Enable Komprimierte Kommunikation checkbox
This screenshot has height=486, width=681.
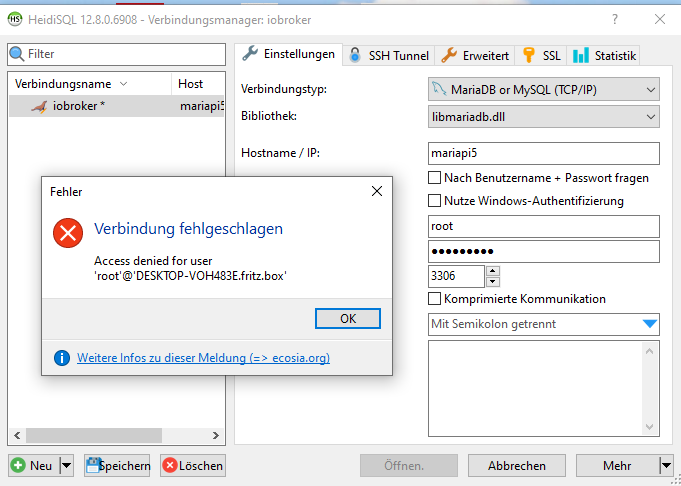tap(434, 299)
